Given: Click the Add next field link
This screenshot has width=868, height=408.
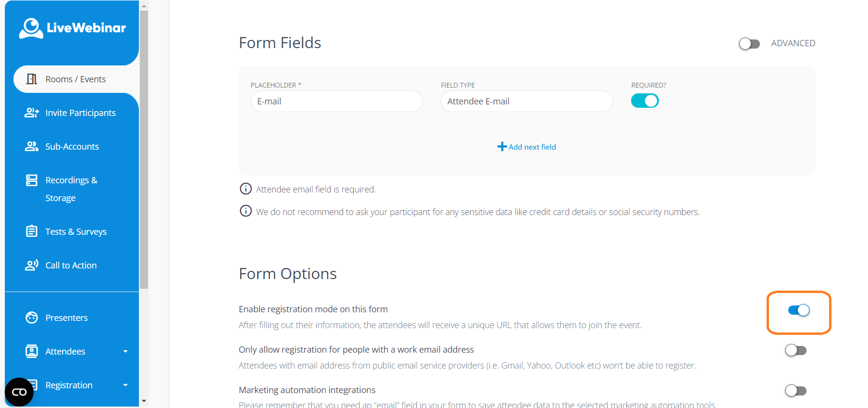Looking at the screenshot, I should [x=527, y=147].
